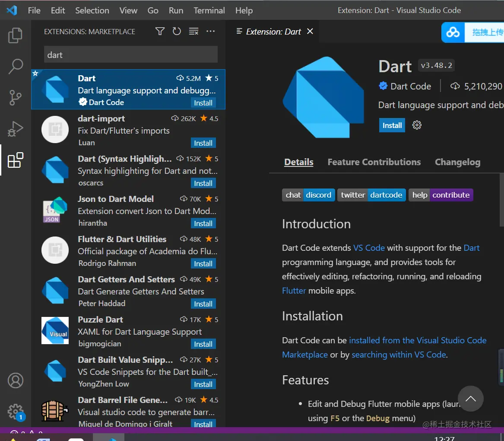Open the Run and Debug view
This screenshot has width=504, height=441.
coord(15,129)
